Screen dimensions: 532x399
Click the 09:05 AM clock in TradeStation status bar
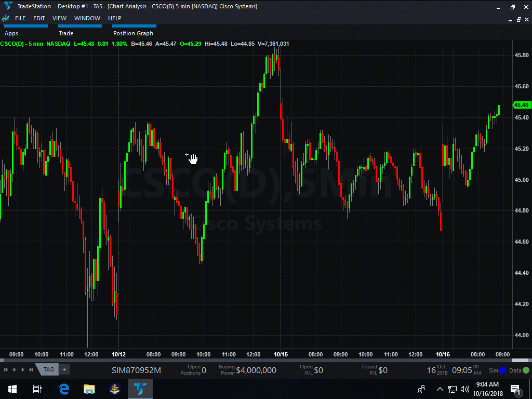[467, 370]
